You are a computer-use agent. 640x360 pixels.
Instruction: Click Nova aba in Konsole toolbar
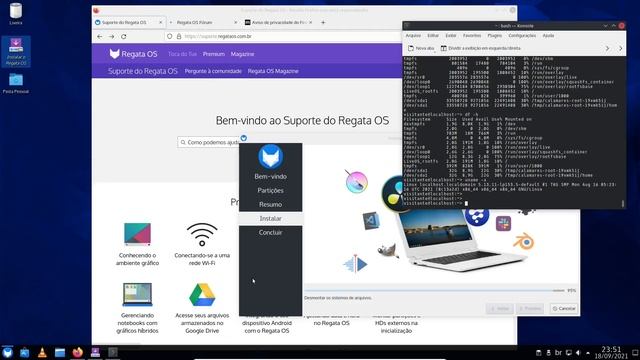[x=421, y=48]
